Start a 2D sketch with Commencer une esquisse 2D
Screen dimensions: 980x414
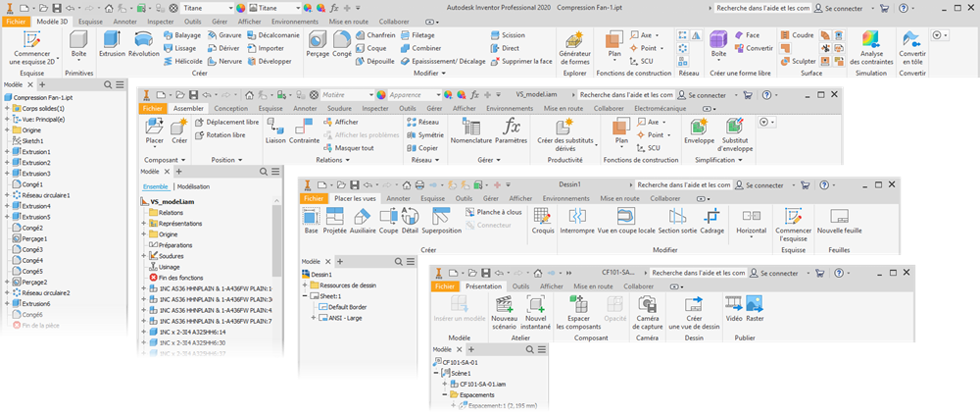pos(32,47)
